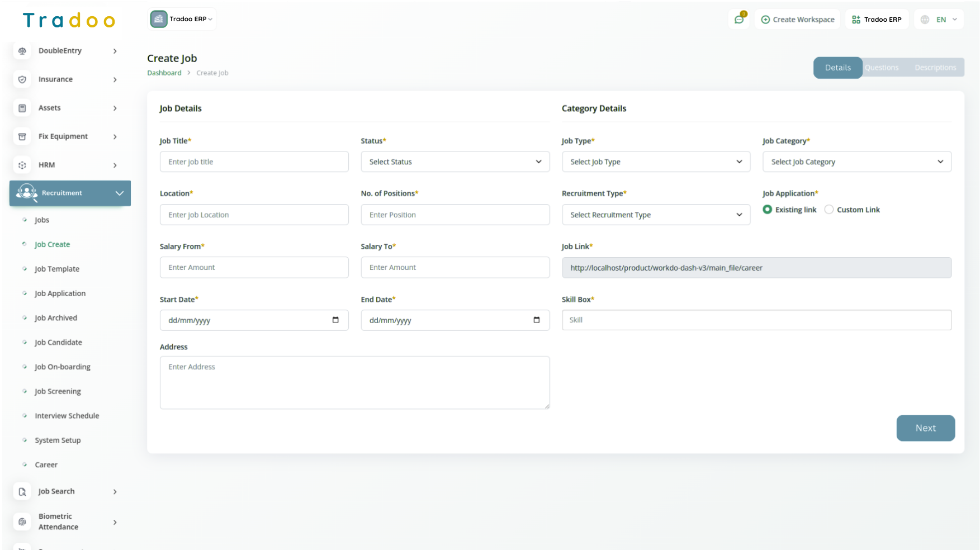Screen dimensions: 980x550
Task: Collapse the Recruitment menu chevron
Action: pyautogui.click(x=119, y=193)
